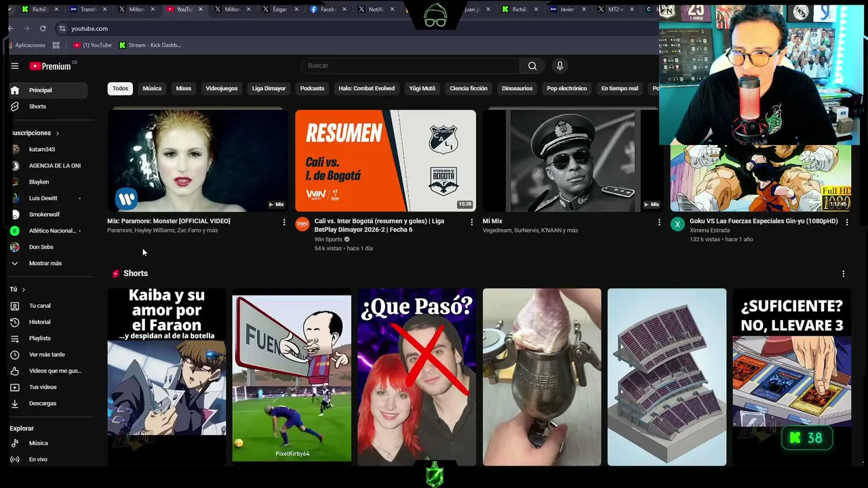
Task: Select the Mixes filter chip
Action: (184, 89)
